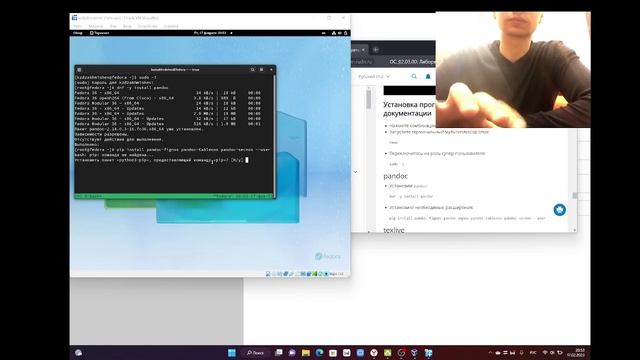
Task: Open the notifications bell on web page
Action: [x=428, y=76]
